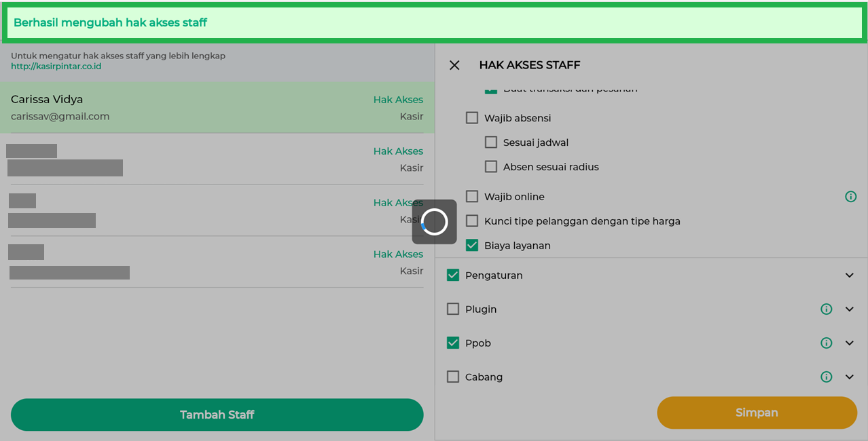This screenshot has width=868, height=441.
Task: Enable Kunci tipe pelanggan dengan tipe harga
Action: 472,221
